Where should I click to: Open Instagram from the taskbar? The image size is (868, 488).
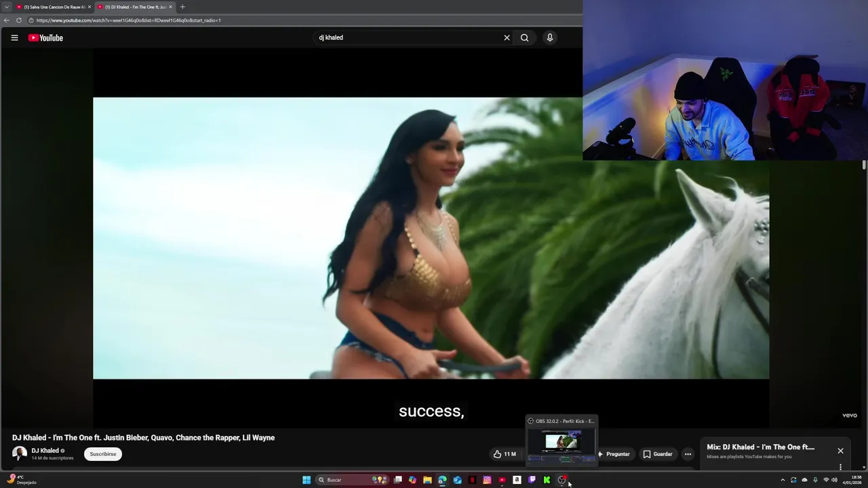pos(487,480)
